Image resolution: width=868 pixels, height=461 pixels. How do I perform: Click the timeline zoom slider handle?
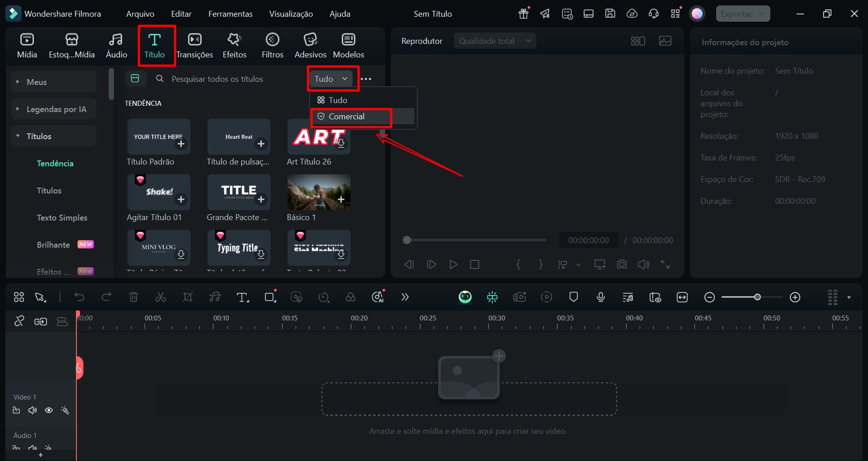tap(757, 297)
